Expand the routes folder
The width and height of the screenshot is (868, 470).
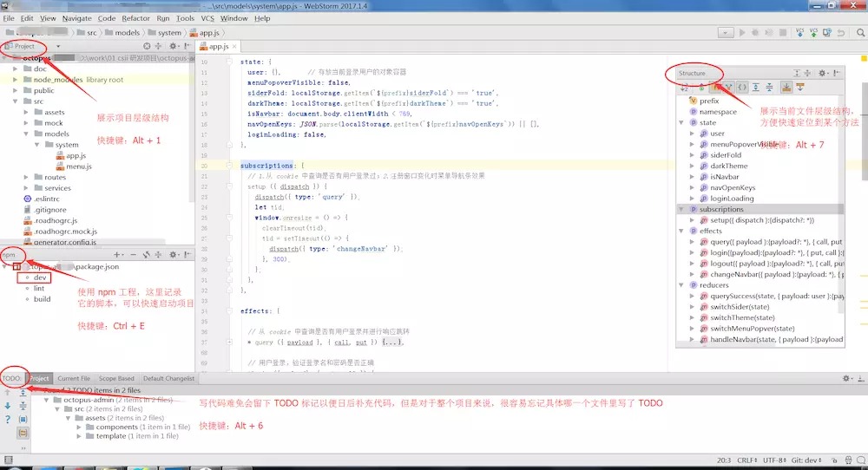click(26, 178)
